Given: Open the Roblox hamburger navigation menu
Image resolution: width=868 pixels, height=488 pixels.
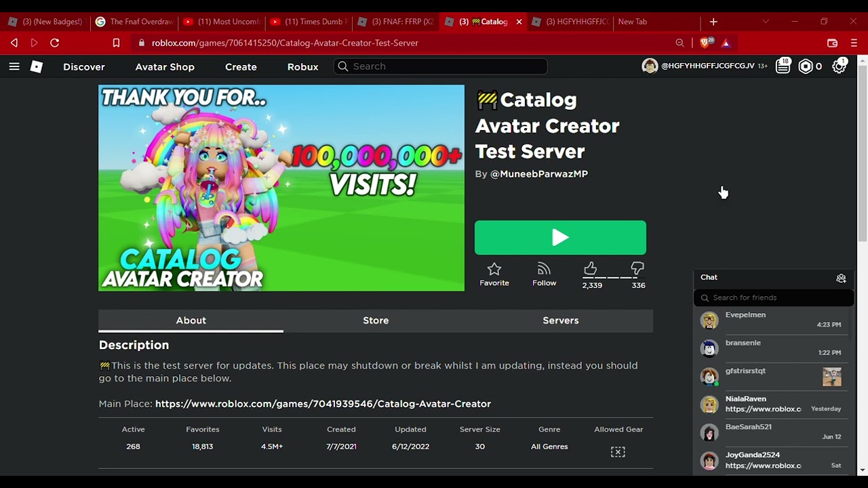Looking at the screenshot, I should [x=14, y=66].
